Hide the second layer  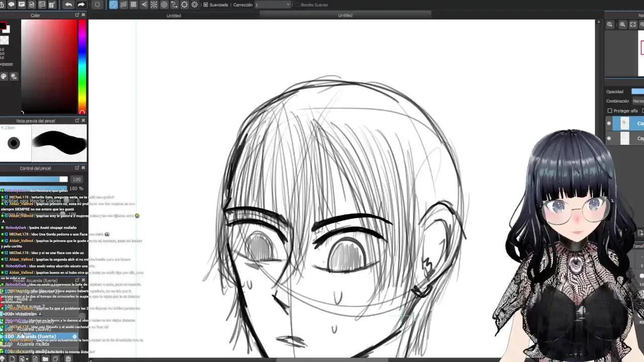pyautogui.click(x=609, y=138)
